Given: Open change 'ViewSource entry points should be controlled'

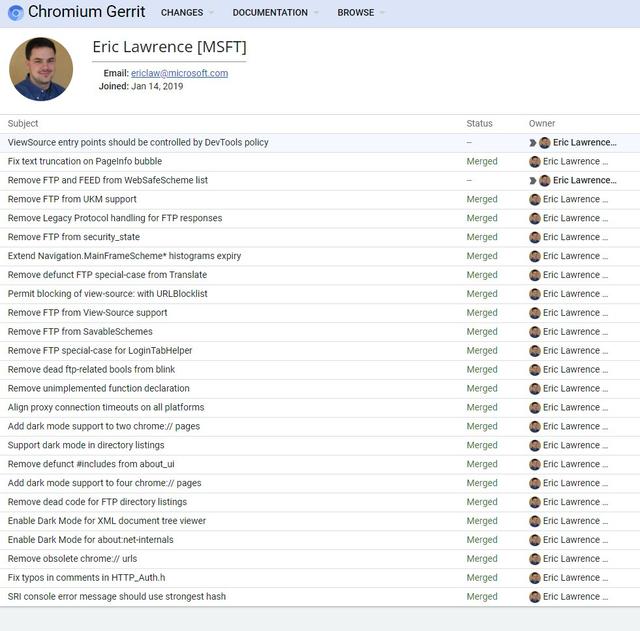Looking at the screenshot, I should (138, 142).
